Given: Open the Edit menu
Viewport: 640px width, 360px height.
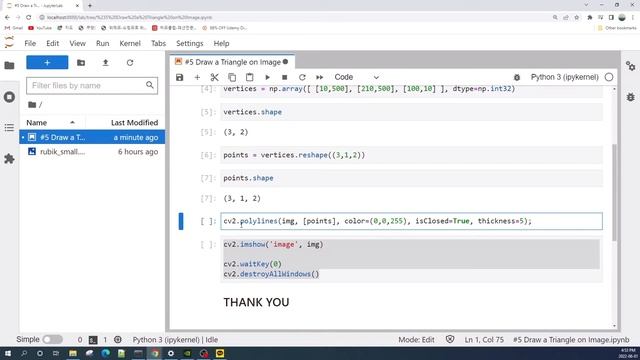Looking at the screenshot, I should (x=52, y=43).
